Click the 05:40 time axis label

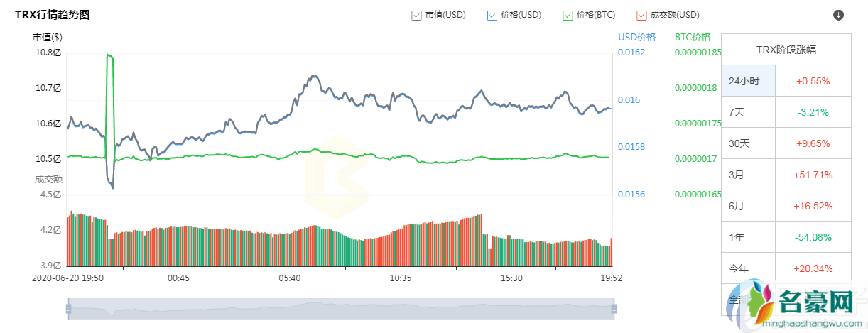(290, 278)
